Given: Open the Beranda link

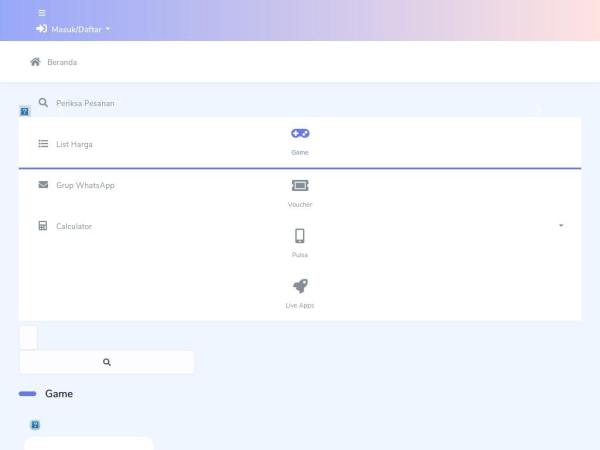Looking at the screenshot, I should point(62,62).
